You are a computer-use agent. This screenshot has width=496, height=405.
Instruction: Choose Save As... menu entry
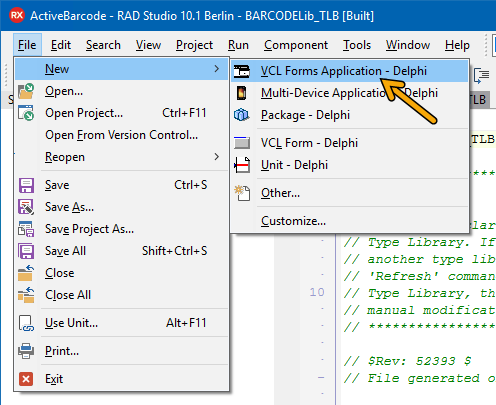121,207
